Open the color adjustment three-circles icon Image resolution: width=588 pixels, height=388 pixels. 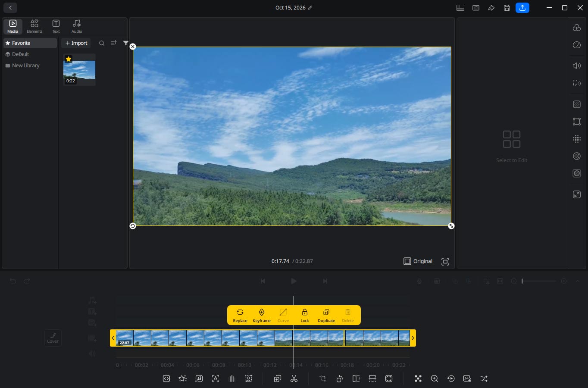[577, 28]
